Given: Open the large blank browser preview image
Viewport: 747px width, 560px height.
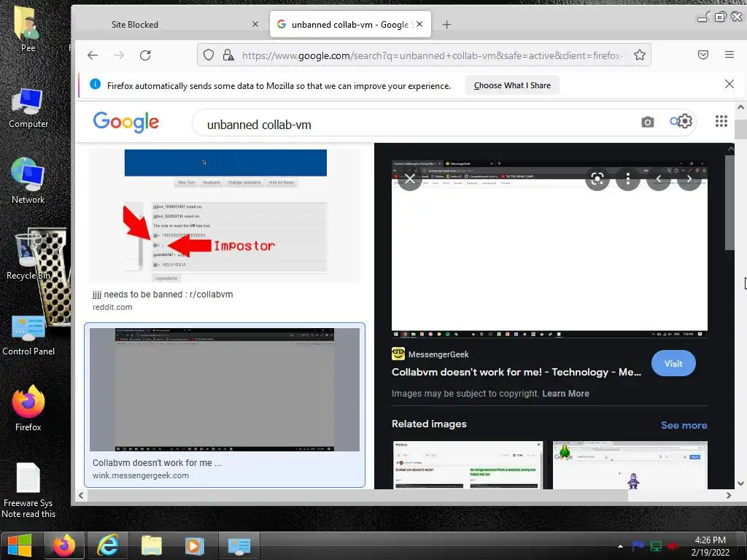Looking at the screenshot, I should coord(549,249).
